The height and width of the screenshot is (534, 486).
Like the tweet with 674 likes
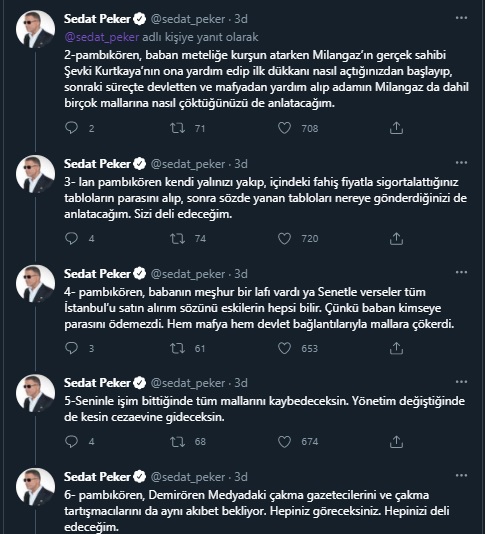(x=284, y=441)
